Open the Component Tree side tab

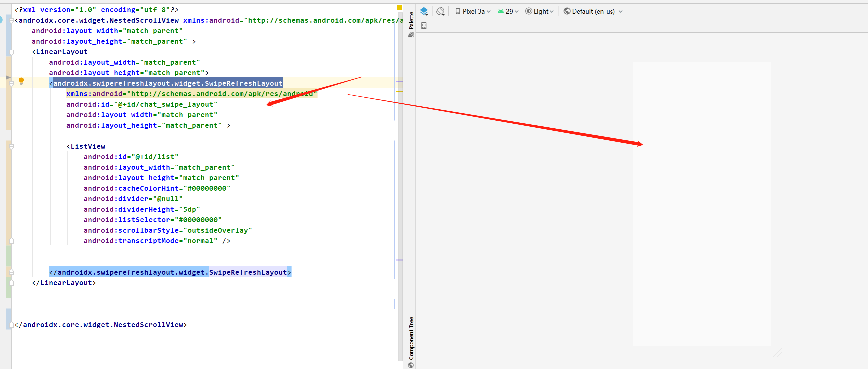pyautogui.click(x=411, y=342)
